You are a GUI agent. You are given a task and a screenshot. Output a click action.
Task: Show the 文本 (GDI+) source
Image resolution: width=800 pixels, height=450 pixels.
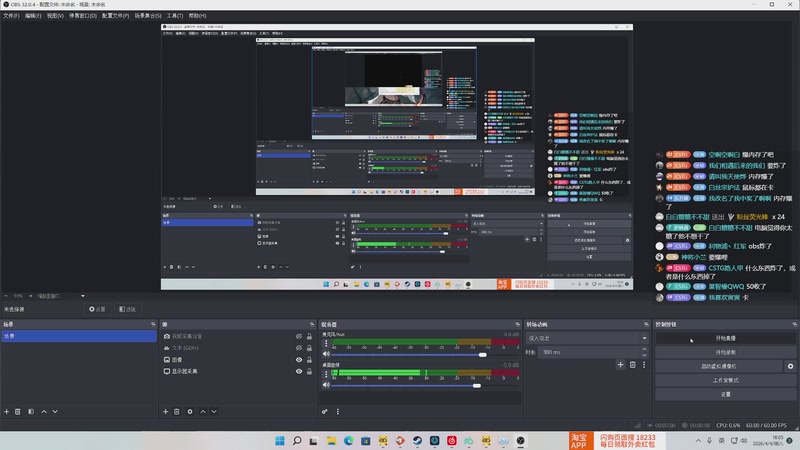click(299, 348)
